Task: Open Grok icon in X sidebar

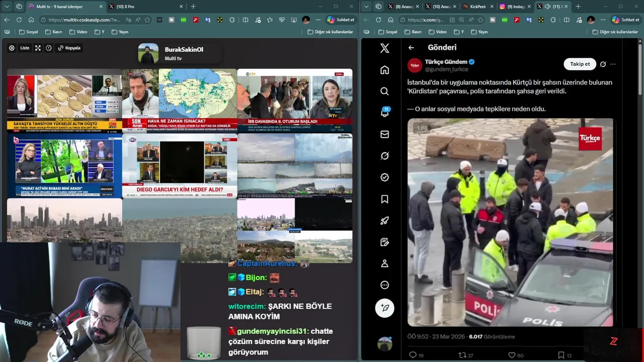Action: (384, 156)
